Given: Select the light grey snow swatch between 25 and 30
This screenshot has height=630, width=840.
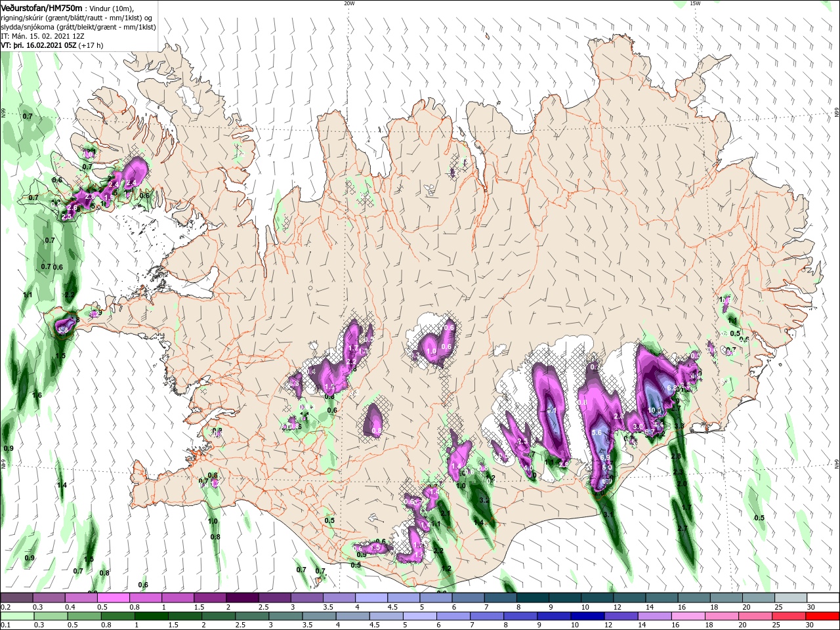Looking at the screenshot, I should click(x=791, y=598).
